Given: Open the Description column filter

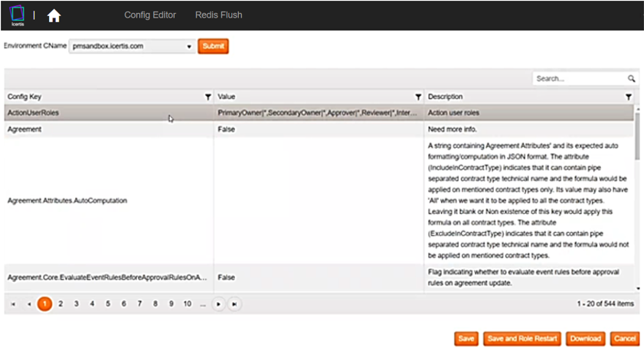Looking at the screenshot, I should click(x=628, y=97).
